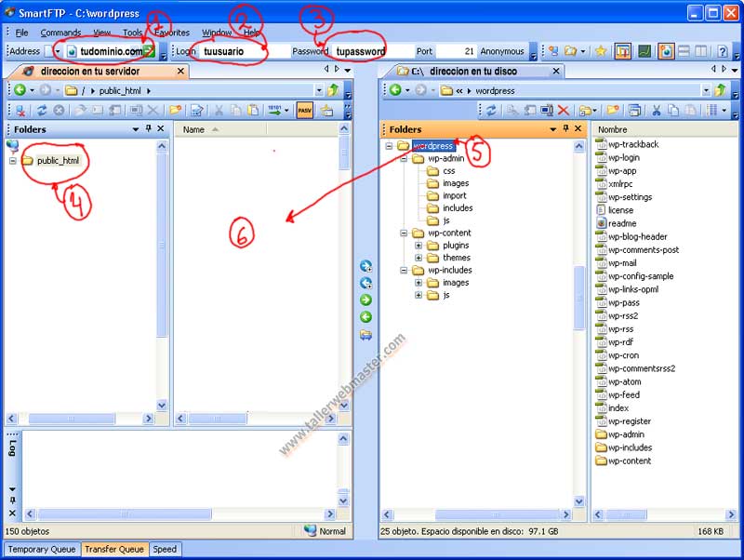Toggle the active browser globe button in main toolbar
Image resolution: width=744 pixels, height=560 pixels.
[x=666, y=51]
